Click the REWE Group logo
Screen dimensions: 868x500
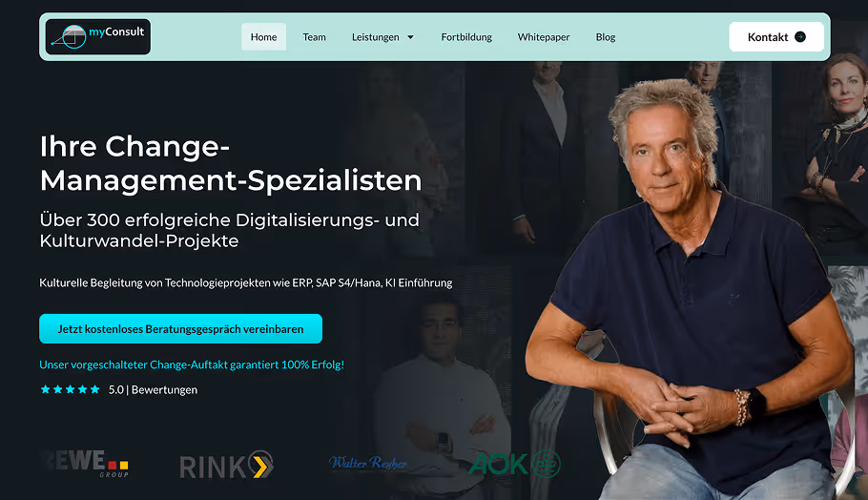pos(85,464)
